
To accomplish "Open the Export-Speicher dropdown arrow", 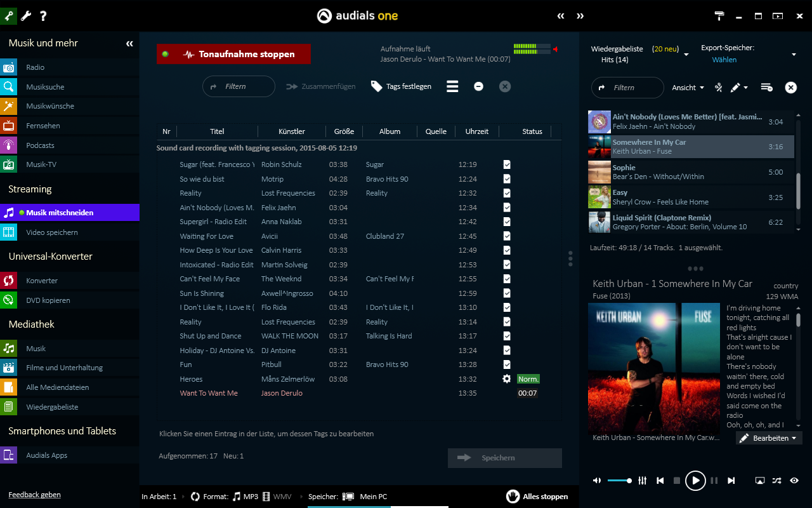I will click(794, 55).
